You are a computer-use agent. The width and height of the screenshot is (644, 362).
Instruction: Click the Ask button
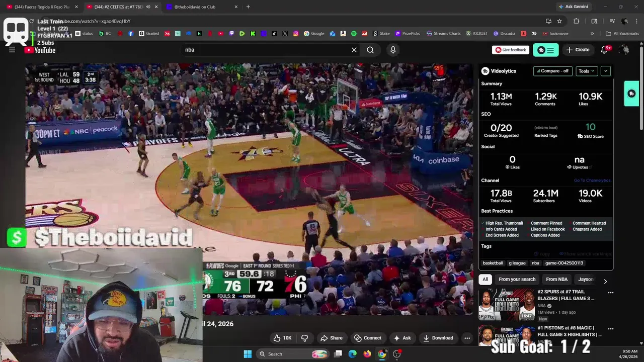[403, 338]
